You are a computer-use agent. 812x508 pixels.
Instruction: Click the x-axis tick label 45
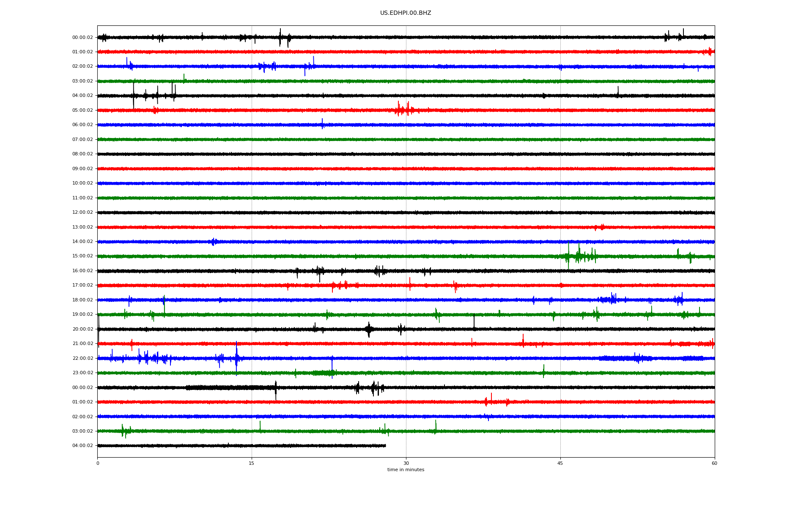point(560,464)
